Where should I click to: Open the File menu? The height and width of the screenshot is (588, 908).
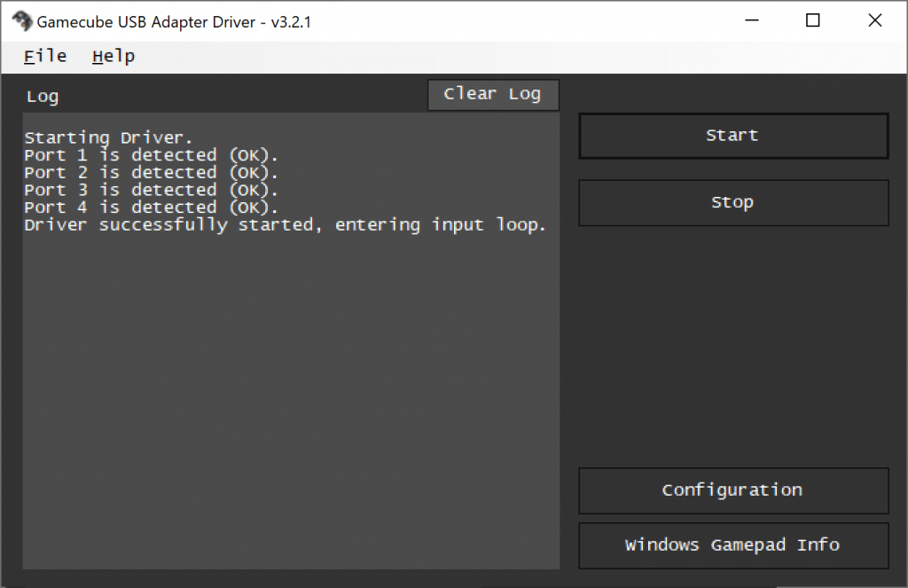point(45,57)
